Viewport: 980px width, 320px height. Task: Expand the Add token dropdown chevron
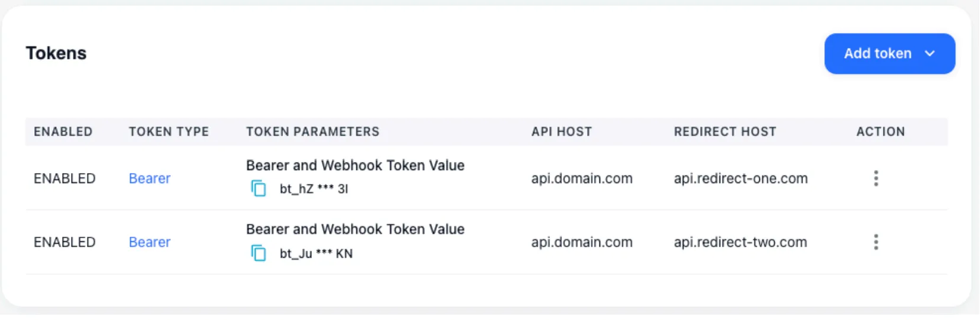point(930,54)
